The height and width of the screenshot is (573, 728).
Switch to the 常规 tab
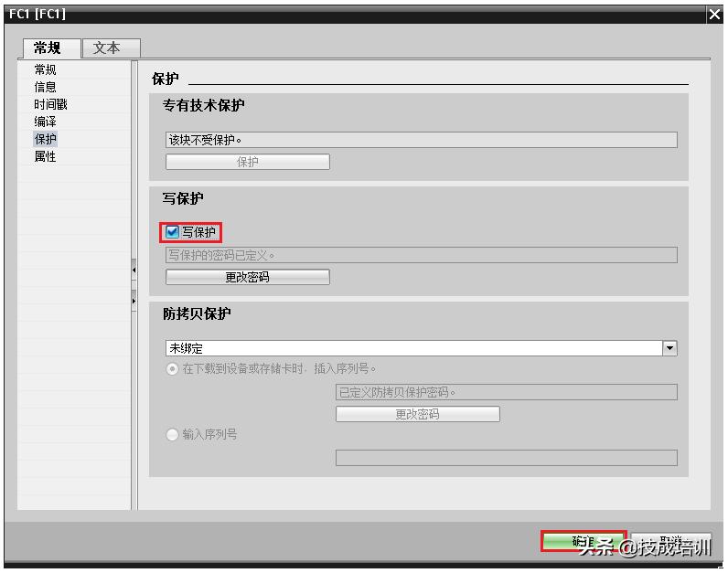(51, 48)
